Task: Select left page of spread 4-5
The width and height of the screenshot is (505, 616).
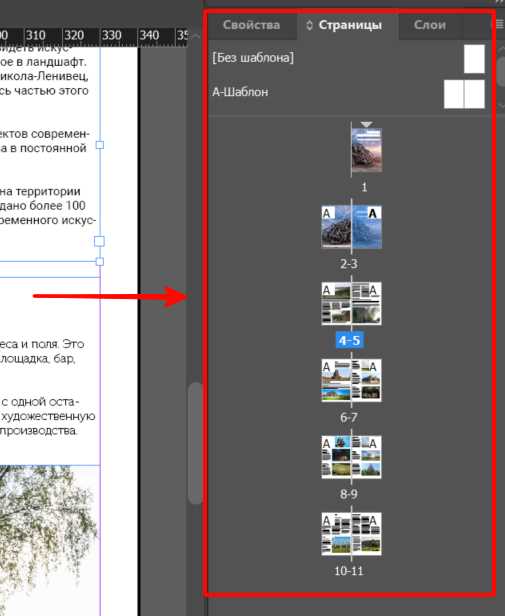Action: pos(336,303)
